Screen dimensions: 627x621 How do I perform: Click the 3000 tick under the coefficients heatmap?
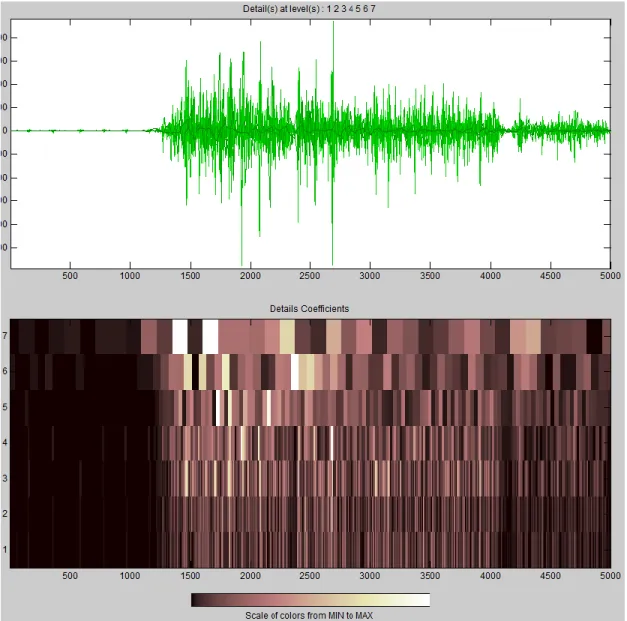[370, 575]
